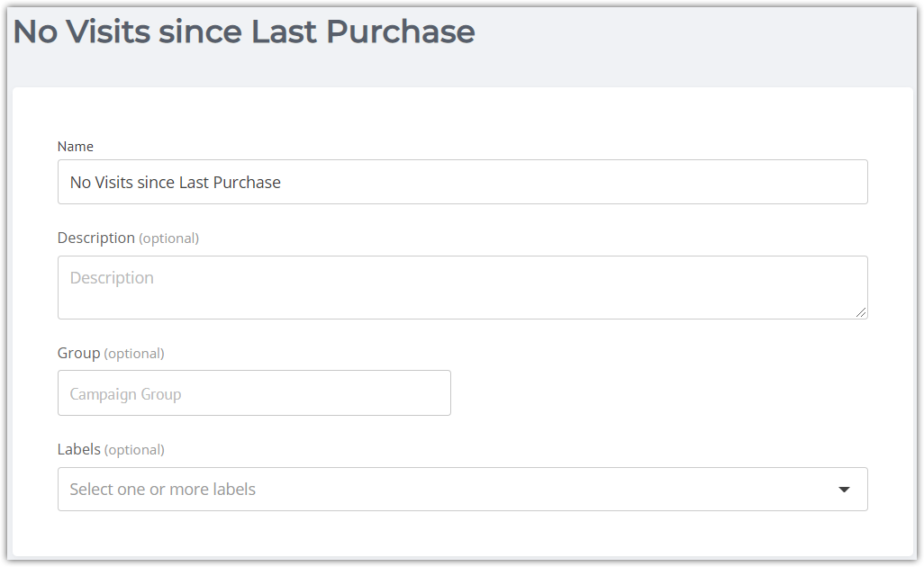
Task: Click the '(optional)' text beside Group
Action: tap(134, 354)
